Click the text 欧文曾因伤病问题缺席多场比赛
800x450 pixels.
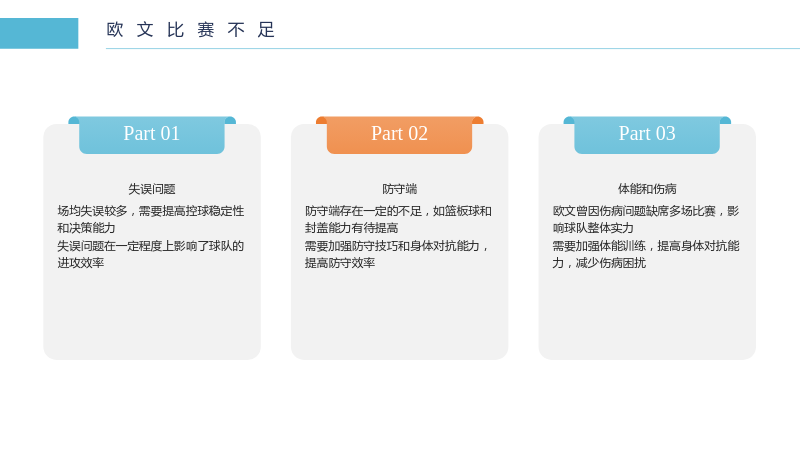click(634, 211)
